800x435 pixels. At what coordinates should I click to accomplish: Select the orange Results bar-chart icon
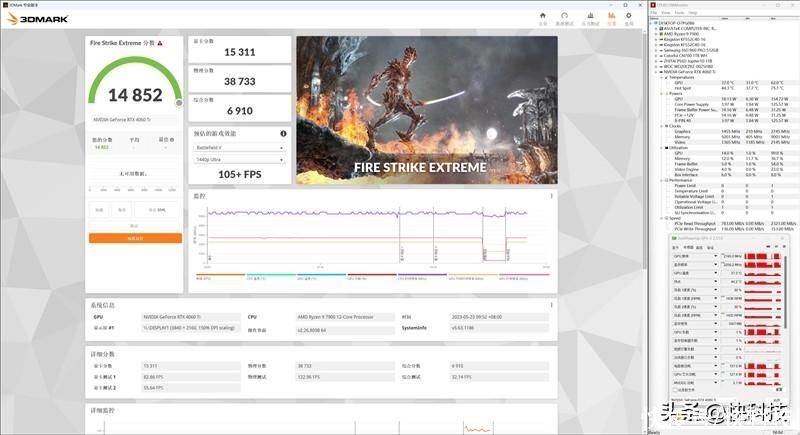pos(611,16)
